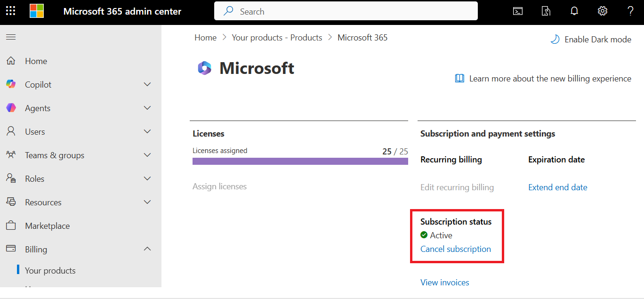The width and height of the screenshot is (644, 299).
Task: Expand the Copilot menu chevron
Action: (x=147, y=84)
